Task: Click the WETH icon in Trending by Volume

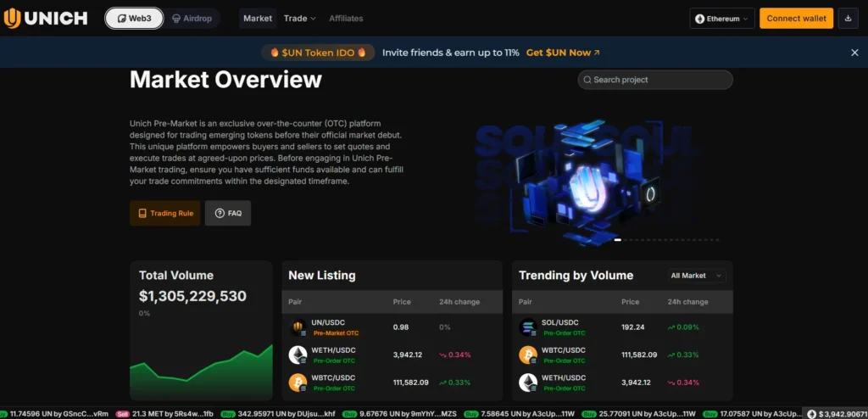Action: pyautogui.click(x=528, y=383)
